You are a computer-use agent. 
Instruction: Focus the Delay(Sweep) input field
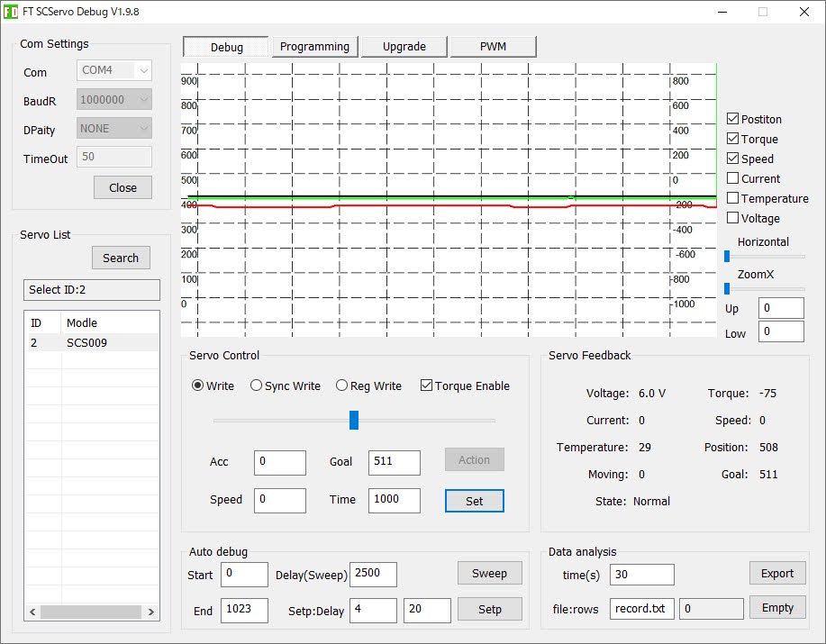[x=374, y=575]
